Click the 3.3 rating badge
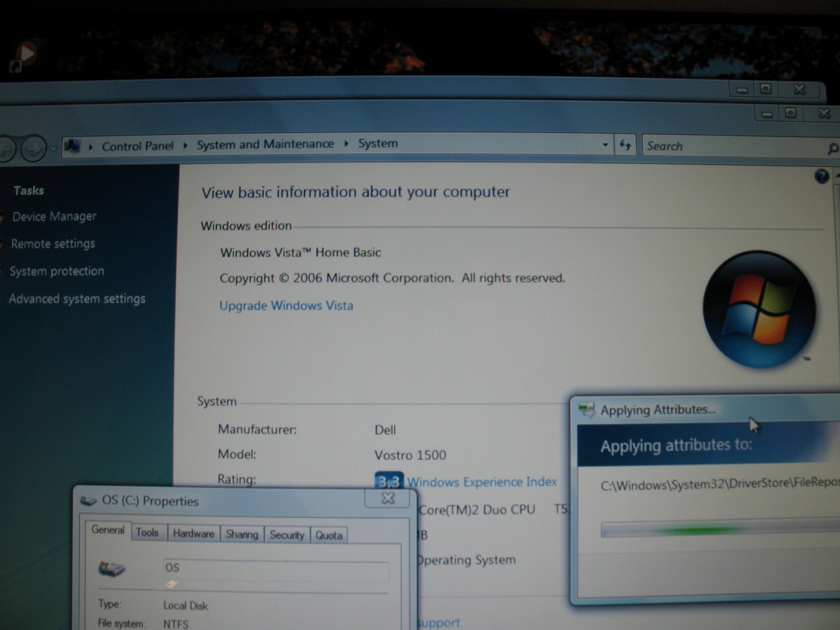The image size is (840, 630). tap(389, 481)
